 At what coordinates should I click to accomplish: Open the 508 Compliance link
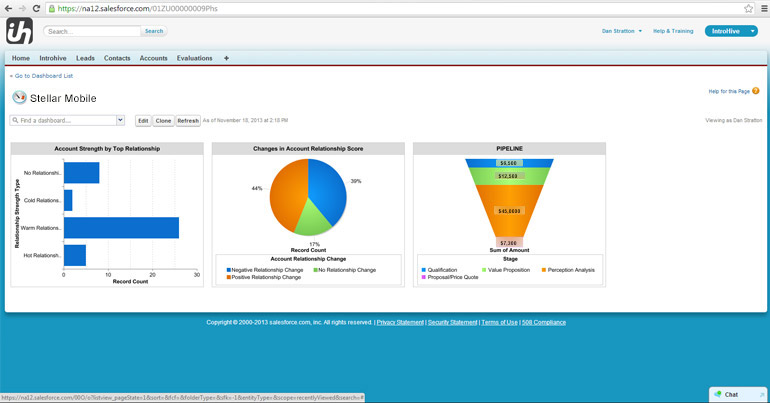point(544,322)
